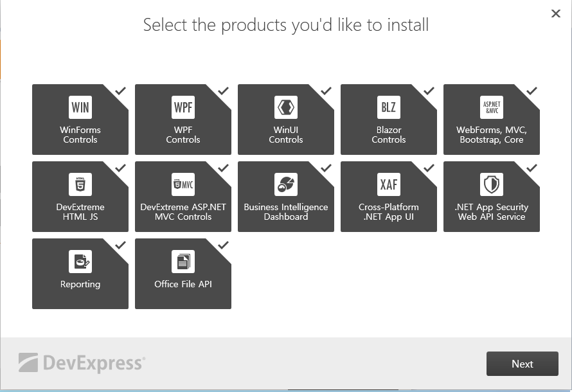Screen dimensions: 572x392
Task: Click the 'WinUI Controls' label text
Action: pos(286,134)
